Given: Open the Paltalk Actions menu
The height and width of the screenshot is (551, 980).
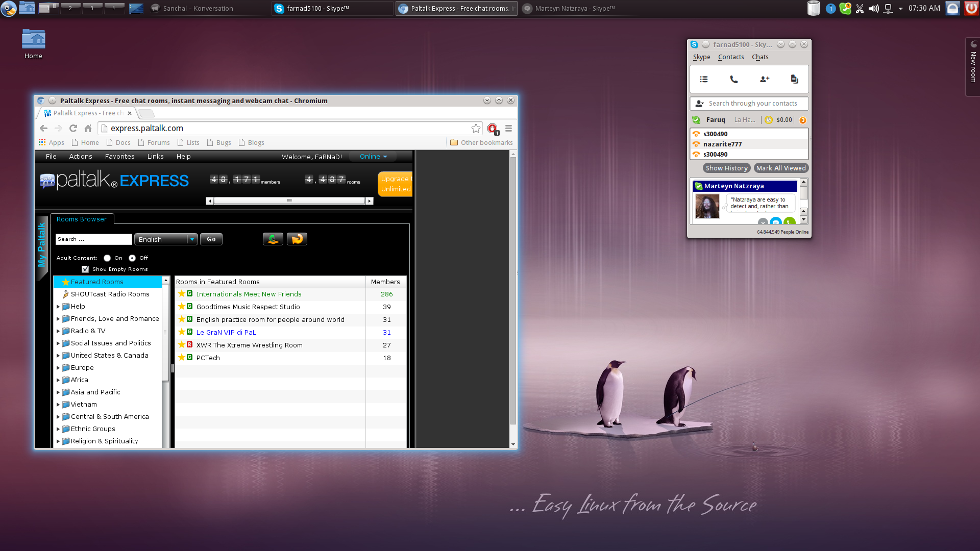Looking at the screenshot, I should (x=81, y=157).
